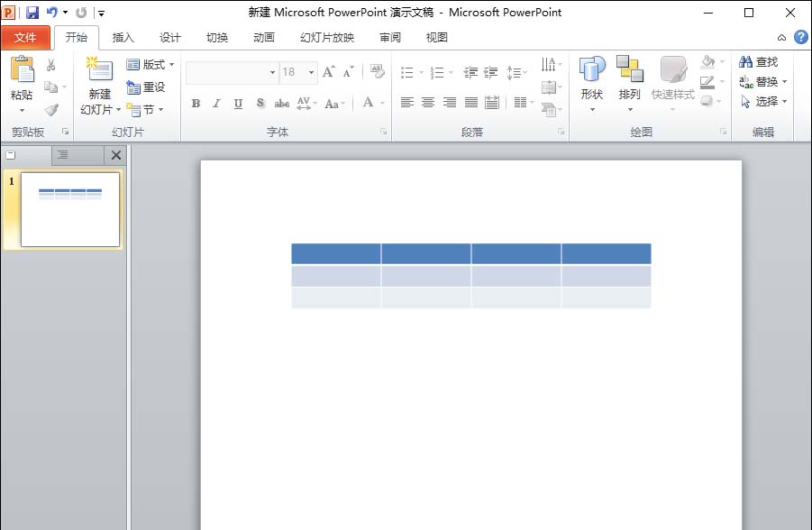Increase the list indent level
Viewport: 812px width, 530px height.
click(491, 72)
